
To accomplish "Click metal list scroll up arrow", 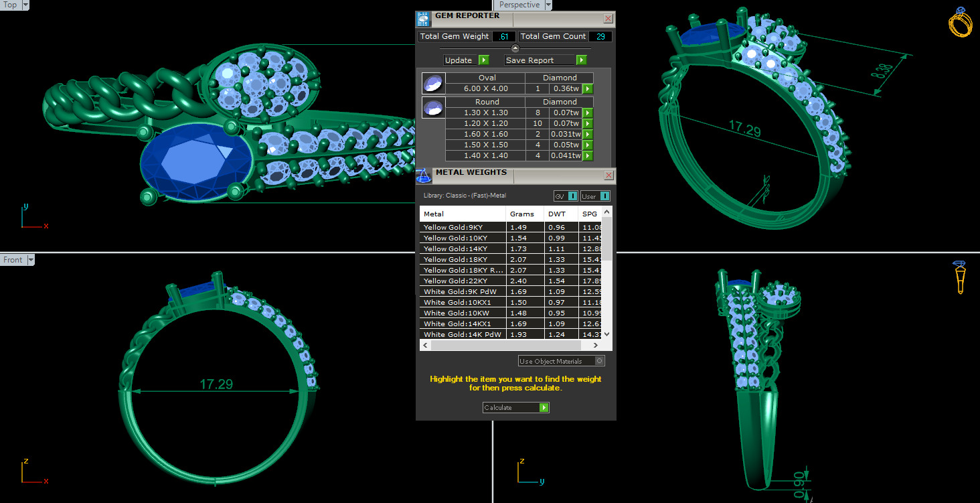I will coord(607,212).
